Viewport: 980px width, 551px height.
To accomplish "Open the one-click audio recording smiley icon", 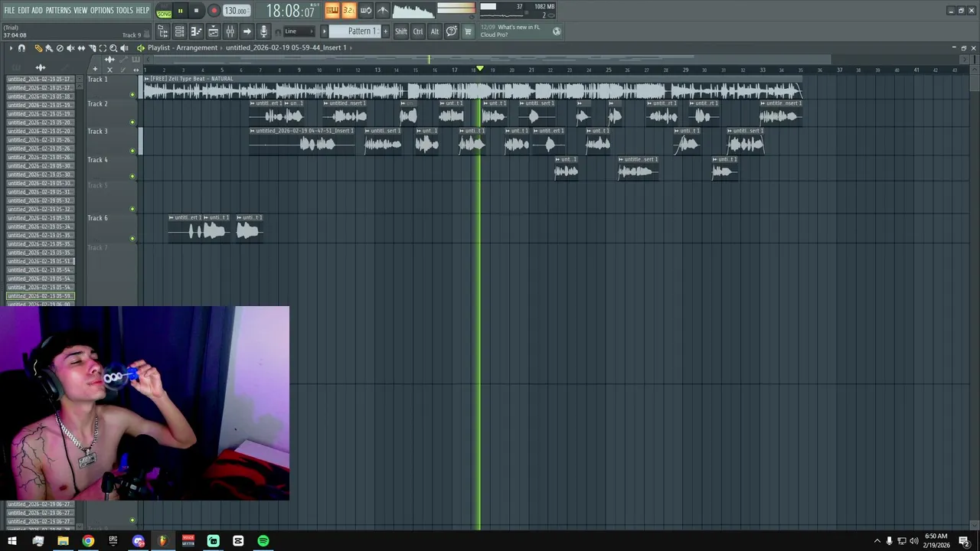I will point(452,31).
